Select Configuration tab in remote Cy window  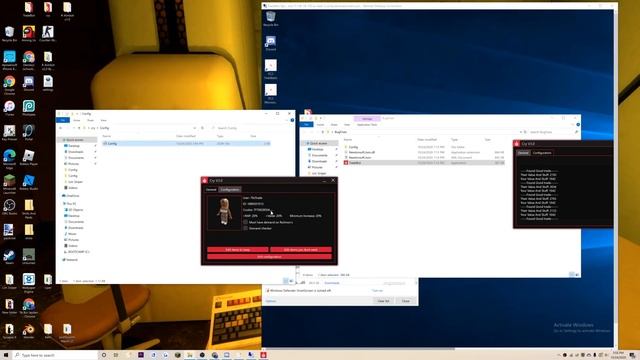point(542,153)
